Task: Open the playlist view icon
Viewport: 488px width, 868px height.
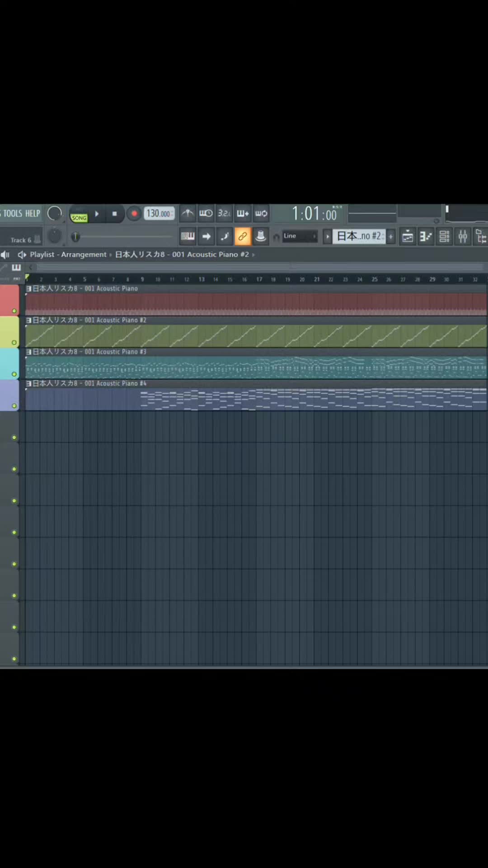Action: [x=407, y=236]
